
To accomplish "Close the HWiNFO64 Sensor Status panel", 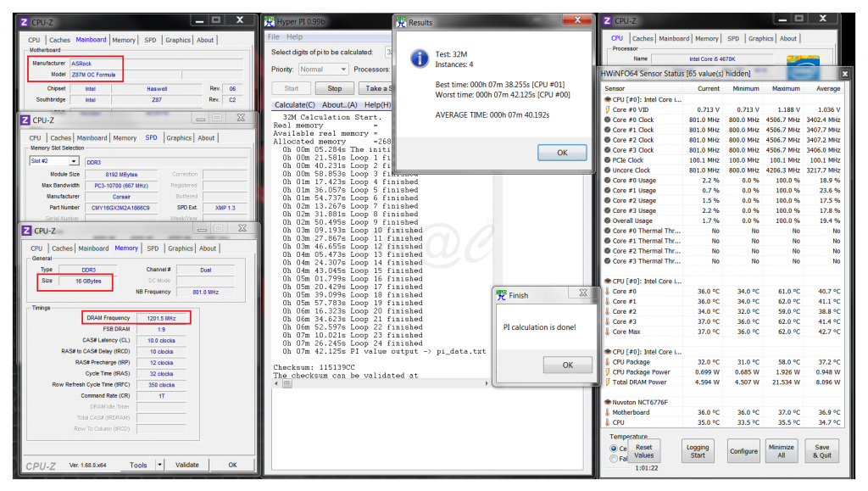I will point(844,75).
